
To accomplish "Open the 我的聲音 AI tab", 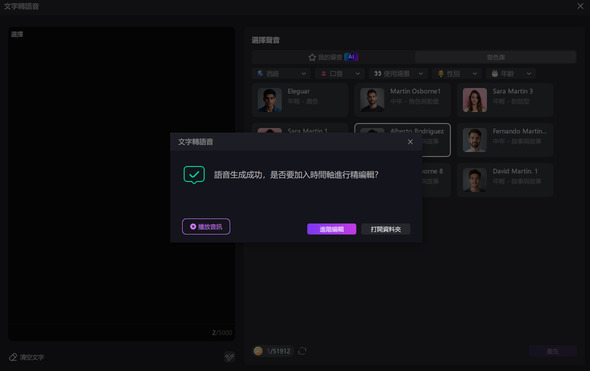I will pyautogui.click(x=333, y=57).
